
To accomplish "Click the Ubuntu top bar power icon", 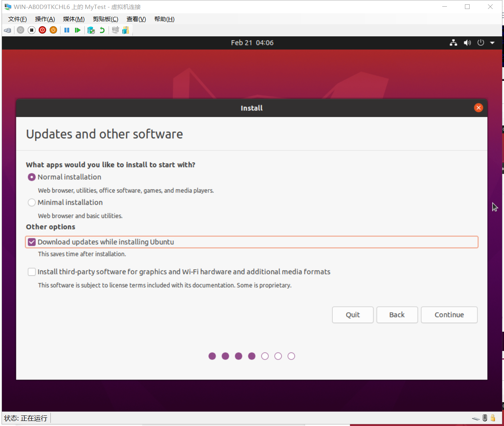I will pyautogui.click(x=481, y=43).
